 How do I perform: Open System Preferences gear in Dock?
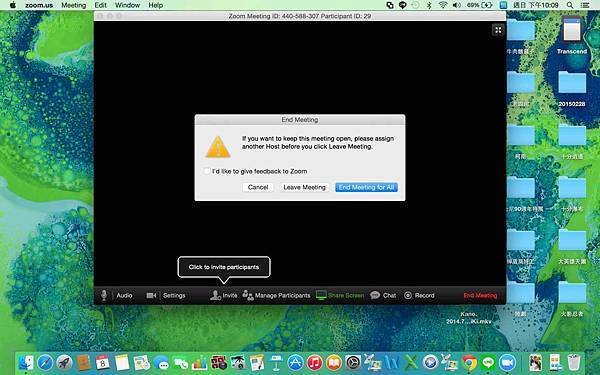353,362
